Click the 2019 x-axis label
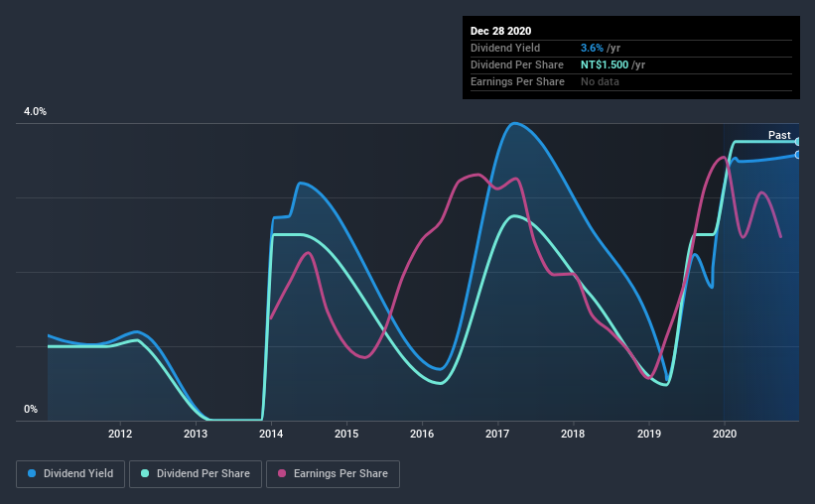 (648, 434)
